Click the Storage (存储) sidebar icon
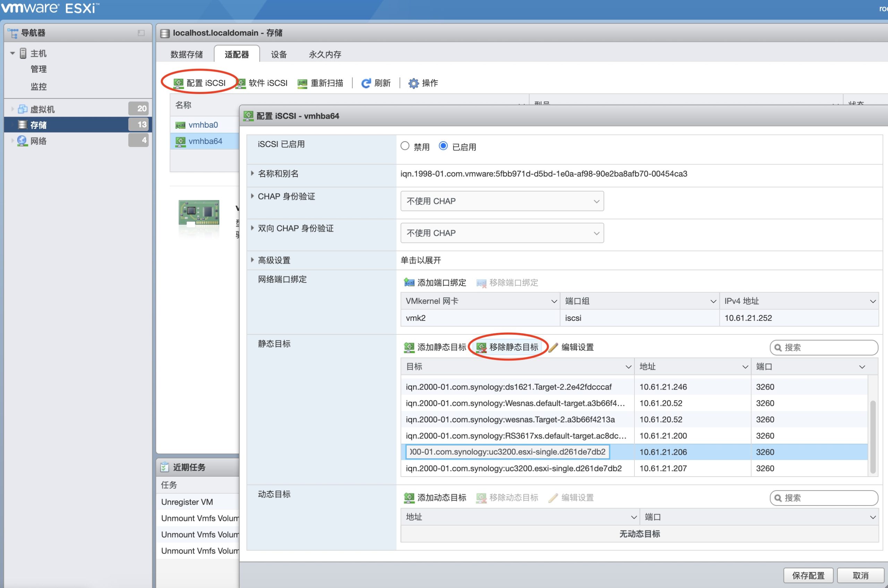Screen dimensions: 888x588 23,125
